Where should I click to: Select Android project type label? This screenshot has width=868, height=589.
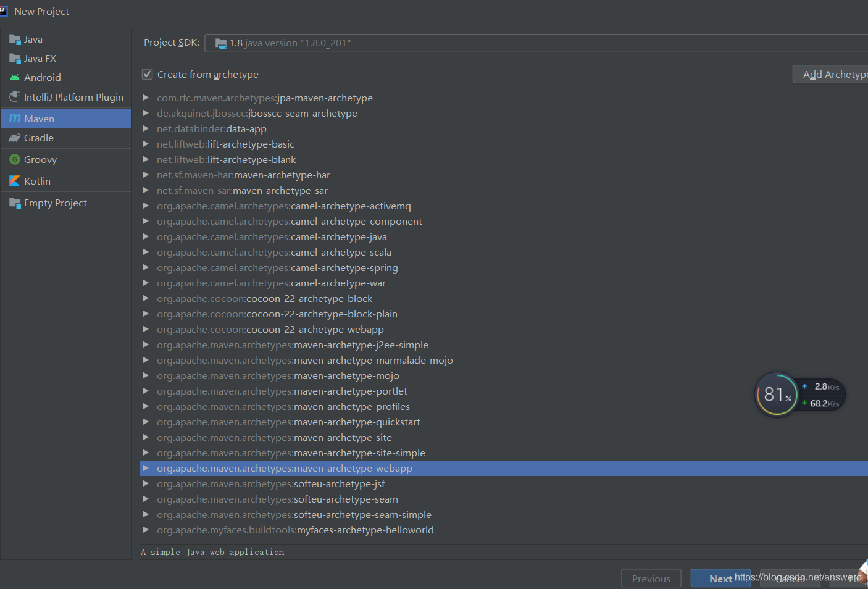tap(43, 78)
